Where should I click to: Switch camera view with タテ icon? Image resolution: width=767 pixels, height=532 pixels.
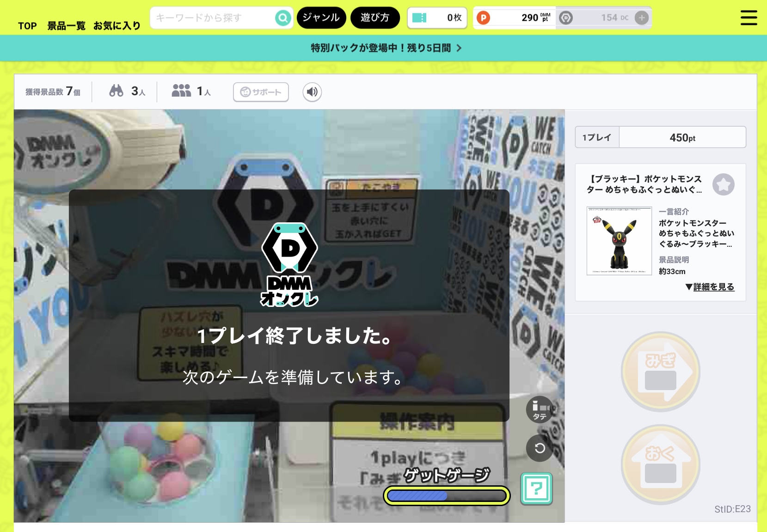click(540, 410)
